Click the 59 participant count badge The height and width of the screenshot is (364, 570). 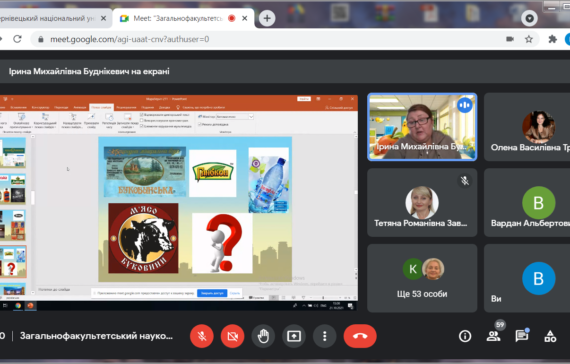[x=500, y=325]
